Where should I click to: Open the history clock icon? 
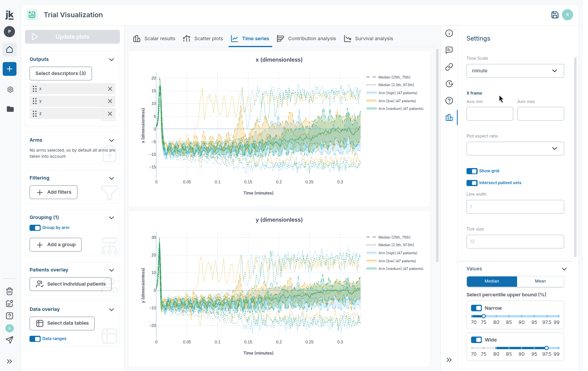[449, 84]
